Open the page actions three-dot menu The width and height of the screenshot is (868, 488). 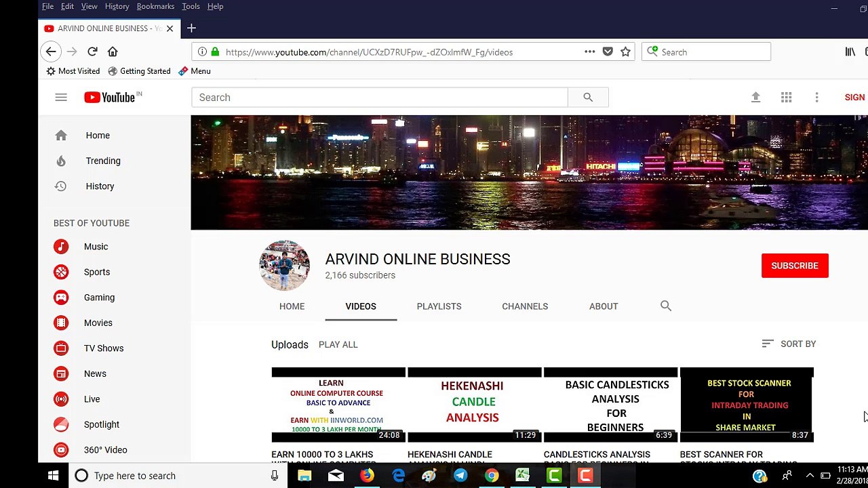tap(589, 52)
